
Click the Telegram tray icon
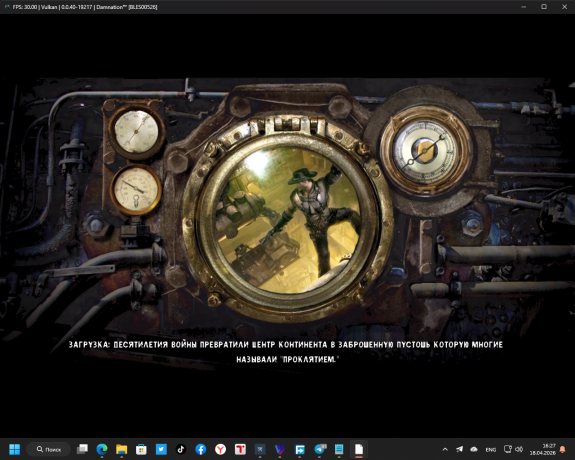(x=459, y=449)
